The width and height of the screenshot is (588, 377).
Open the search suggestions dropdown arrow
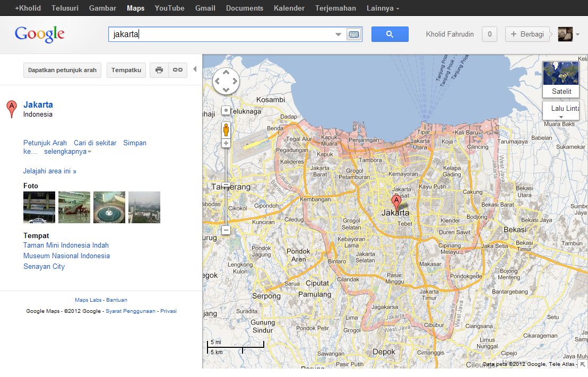(x=338, y=33)
